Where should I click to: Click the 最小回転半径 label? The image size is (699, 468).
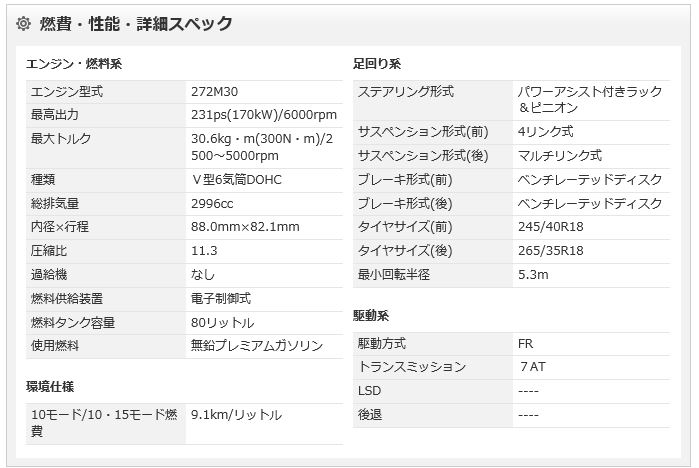394,274
